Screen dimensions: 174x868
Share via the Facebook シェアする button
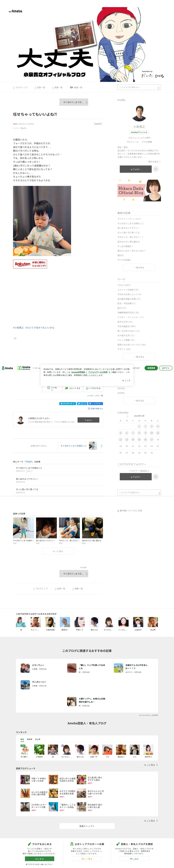click(x=96, y=403)
